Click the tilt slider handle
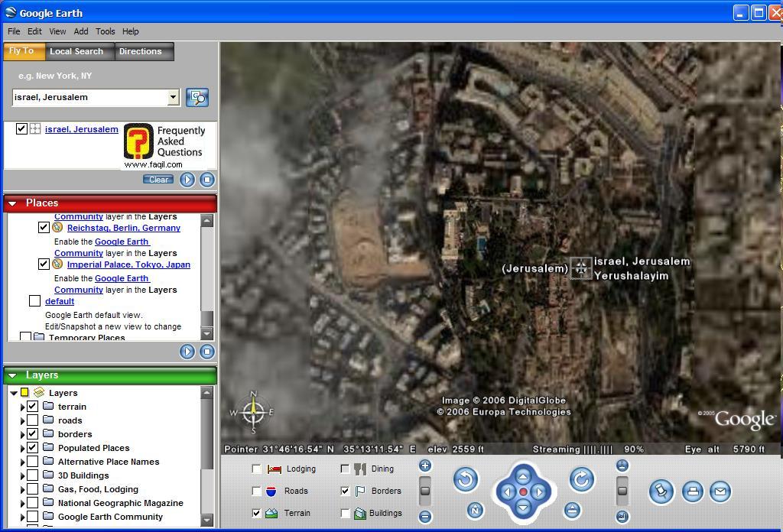The image size is (783, 532). tap(622, 491)
